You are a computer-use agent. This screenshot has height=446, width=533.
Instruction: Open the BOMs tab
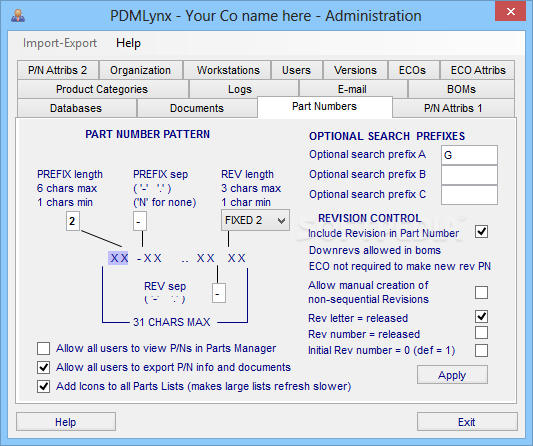click(461, 89)
